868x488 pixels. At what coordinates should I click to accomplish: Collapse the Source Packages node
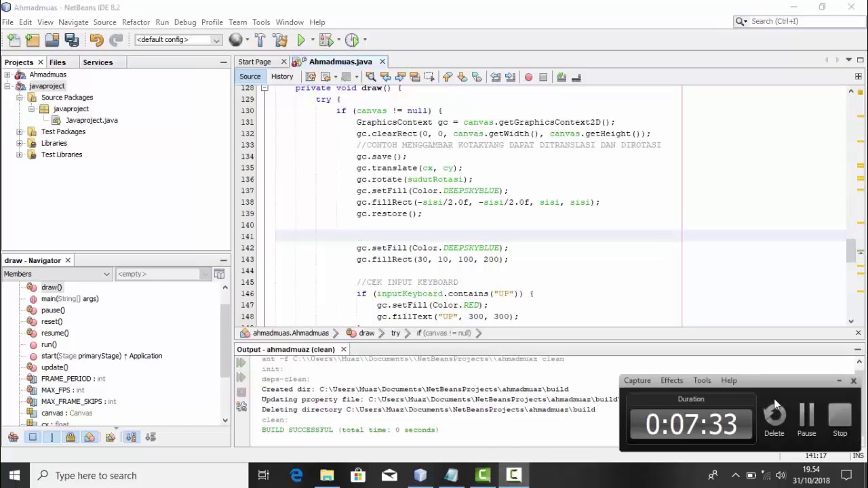(x=20, y=98)
